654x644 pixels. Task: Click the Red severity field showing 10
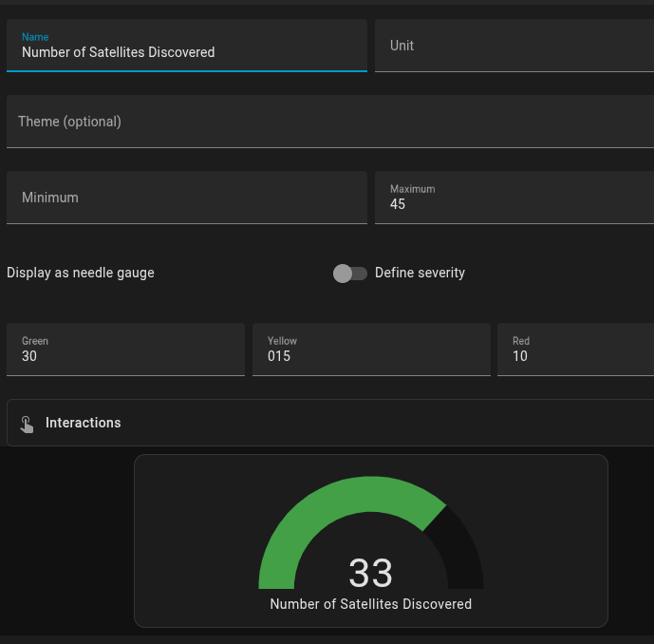574,356
